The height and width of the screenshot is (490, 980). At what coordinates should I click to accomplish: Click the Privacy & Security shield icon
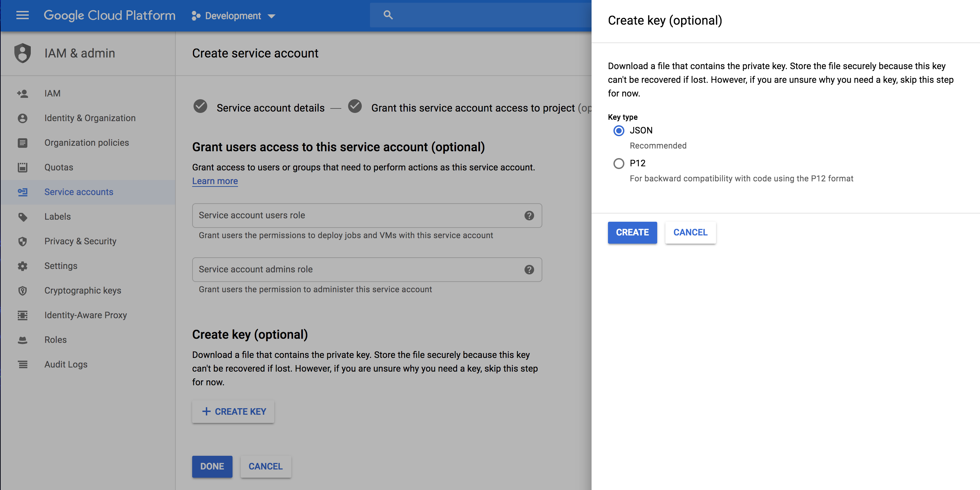click(x=23, y=241)
